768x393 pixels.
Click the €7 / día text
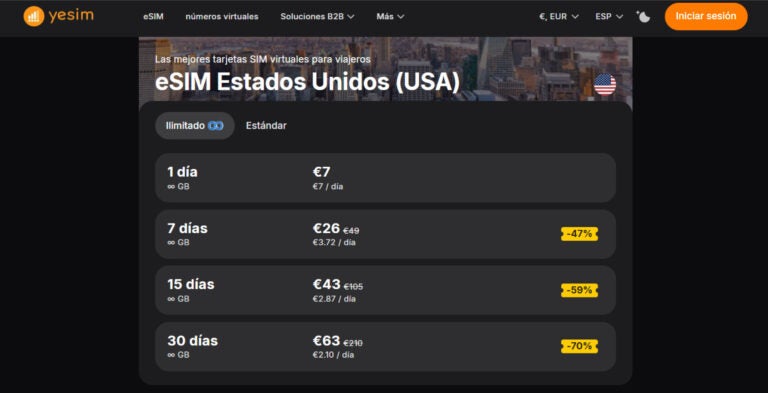(328, 187)
